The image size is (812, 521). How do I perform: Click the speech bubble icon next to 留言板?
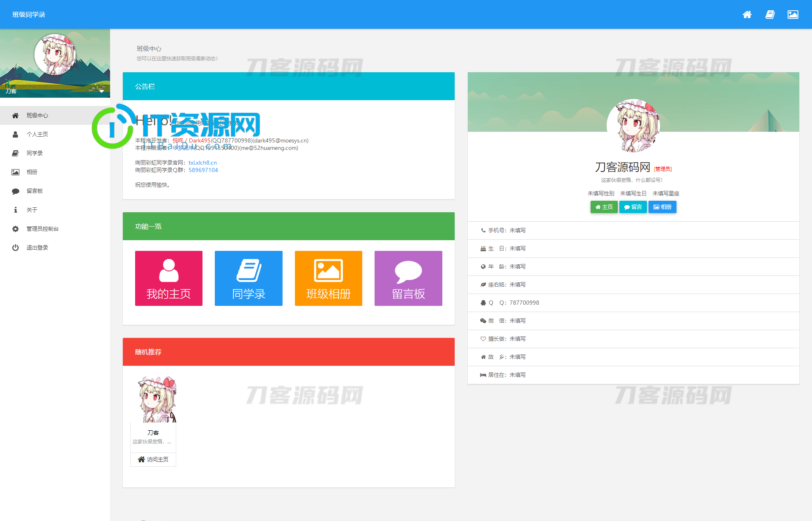coord(15,191)
